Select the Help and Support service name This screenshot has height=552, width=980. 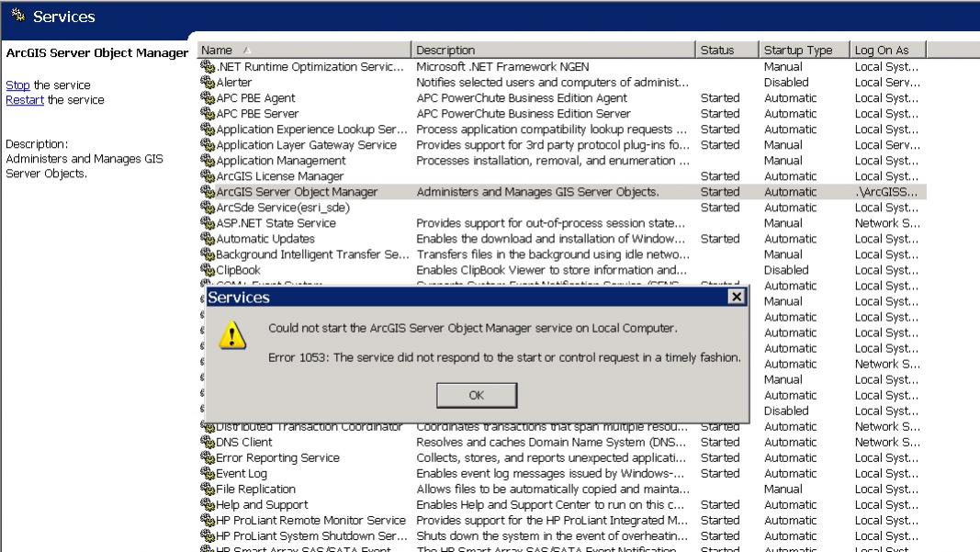point(263,505)
